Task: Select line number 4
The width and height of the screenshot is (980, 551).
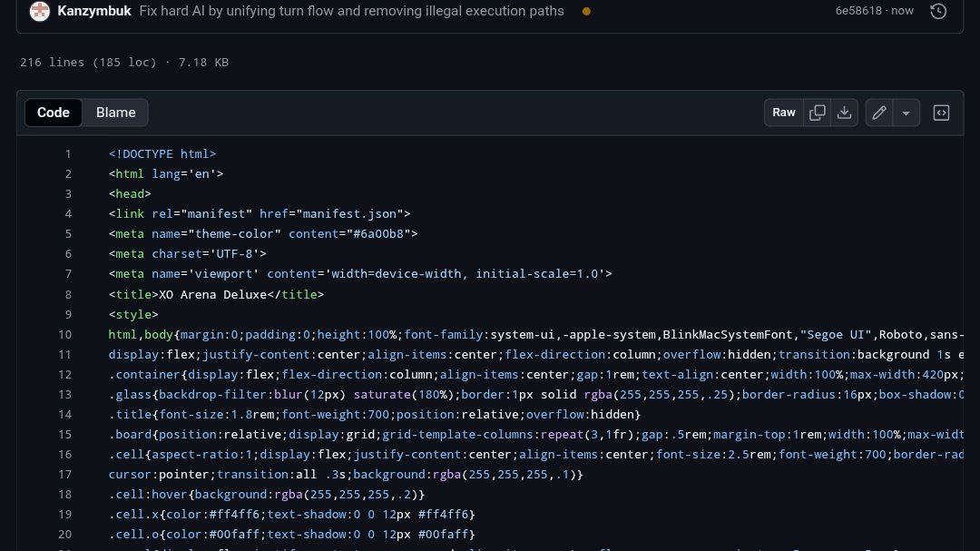Action: (68, 214)
